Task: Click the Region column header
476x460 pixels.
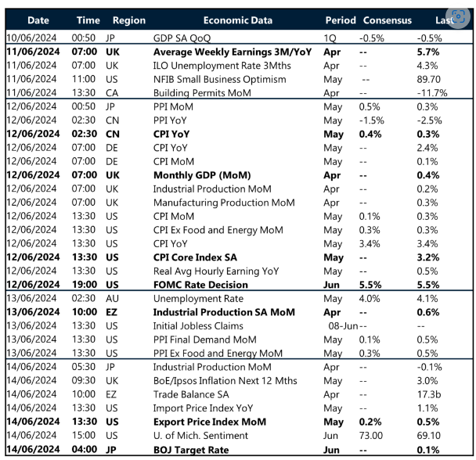Action: point(128,20)
